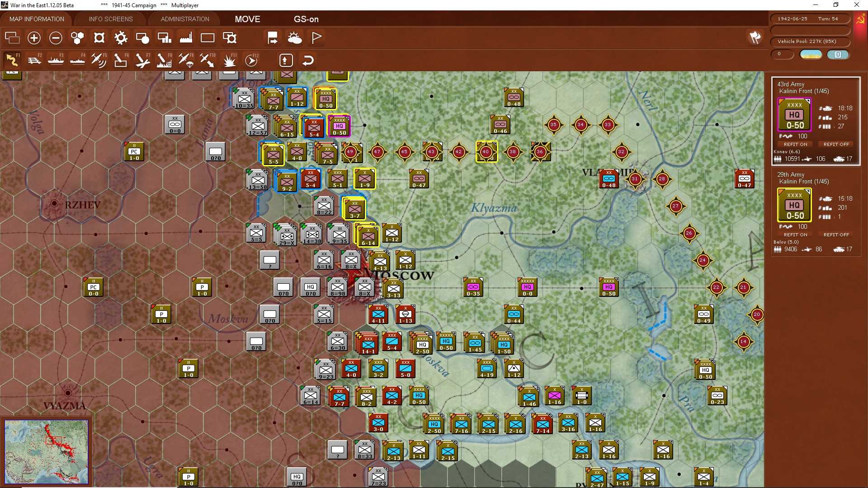Click the overlapping windows icon in toolbar
Image resolution: width=868 pixels, height=488 pixels.
12,38
